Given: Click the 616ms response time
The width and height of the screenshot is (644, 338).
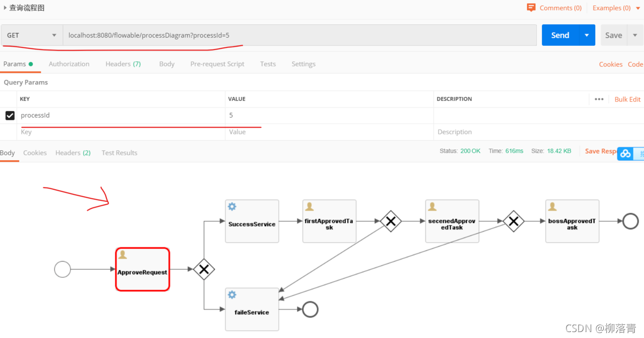Looking at the screenshot, I should click(x=514, y=151).
